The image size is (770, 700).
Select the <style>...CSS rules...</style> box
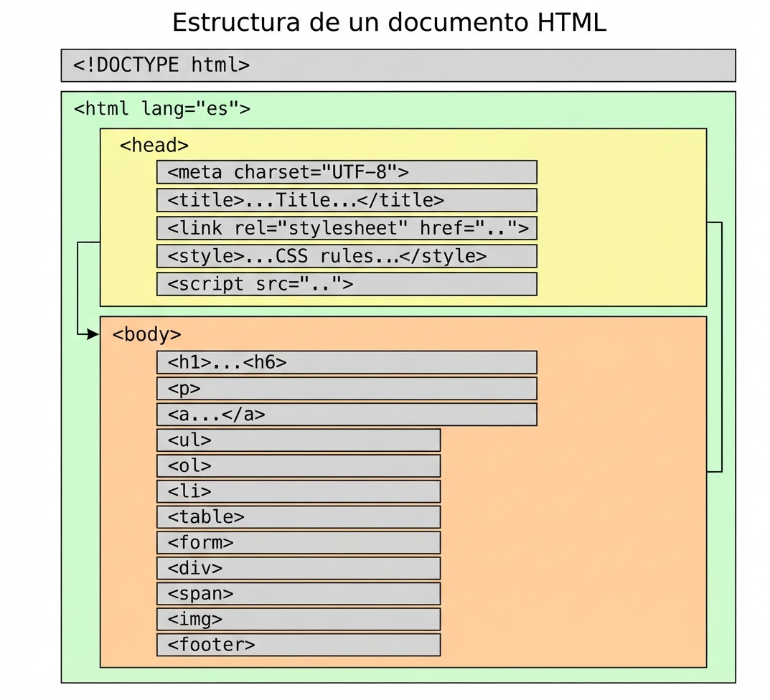pos(347,256)
